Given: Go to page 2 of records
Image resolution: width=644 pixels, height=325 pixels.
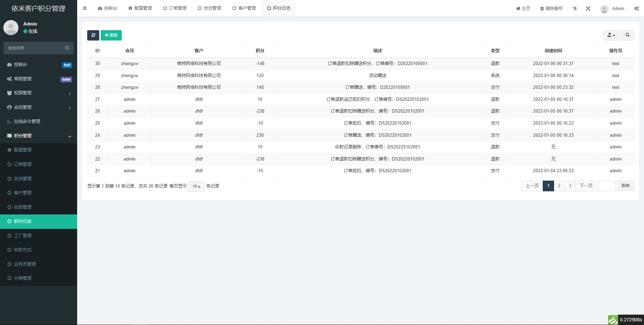Looking at the screenshot, I should 559,186.
